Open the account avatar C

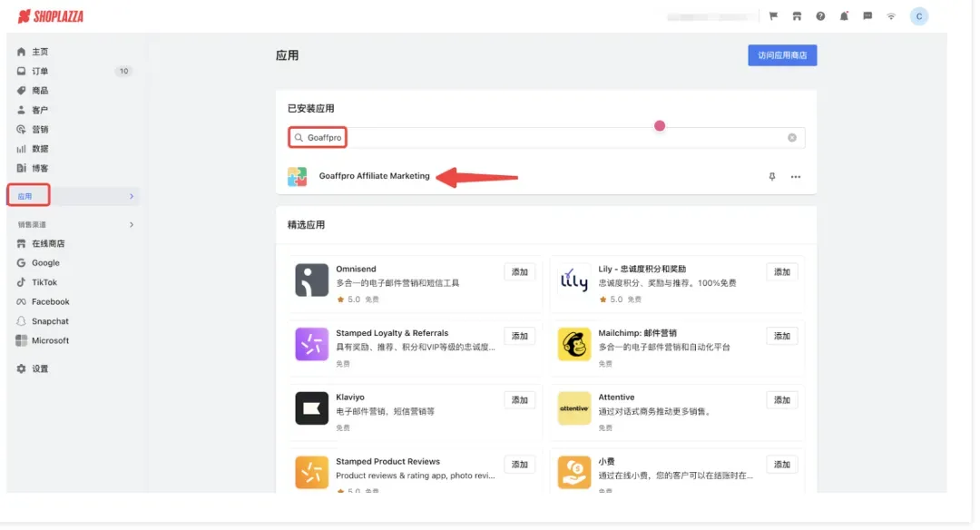point(918,16)
